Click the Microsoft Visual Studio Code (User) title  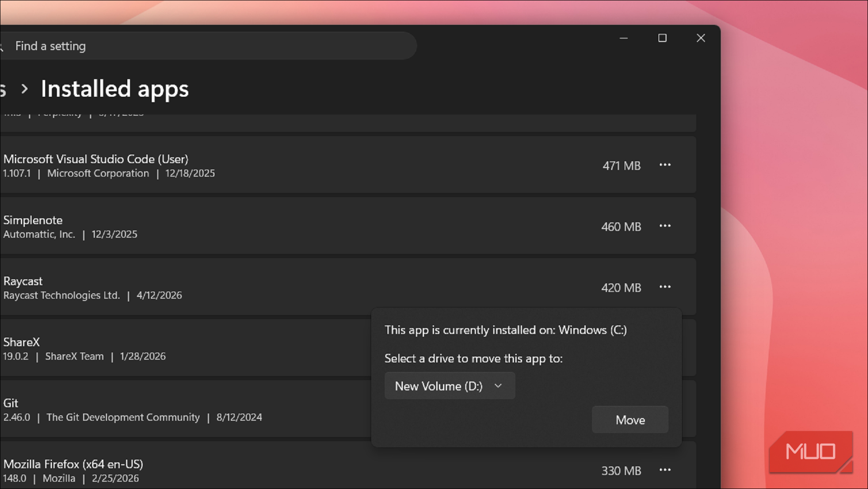96,159
